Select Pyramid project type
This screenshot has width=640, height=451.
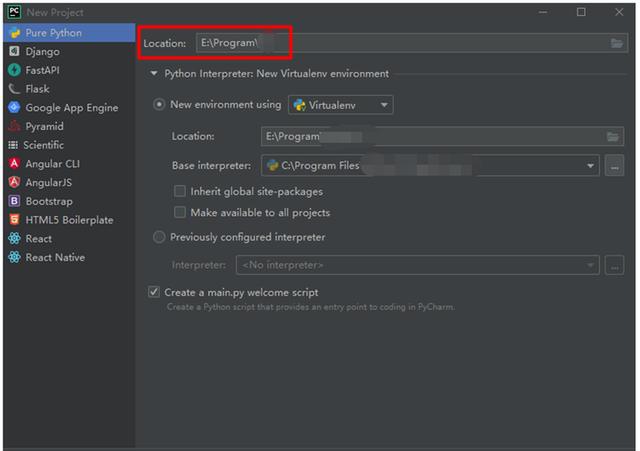click(x=69, y=126)
